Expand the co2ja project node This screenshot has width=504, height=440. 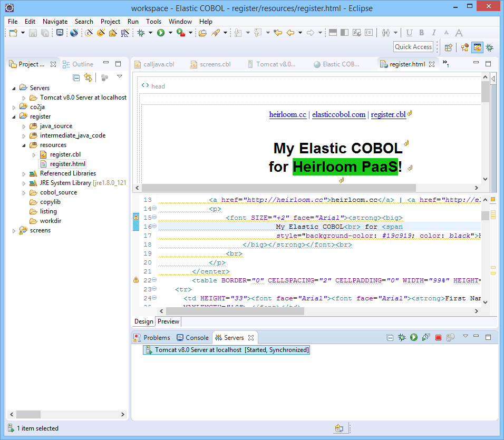pyautogui.click(x=14, y=107)
